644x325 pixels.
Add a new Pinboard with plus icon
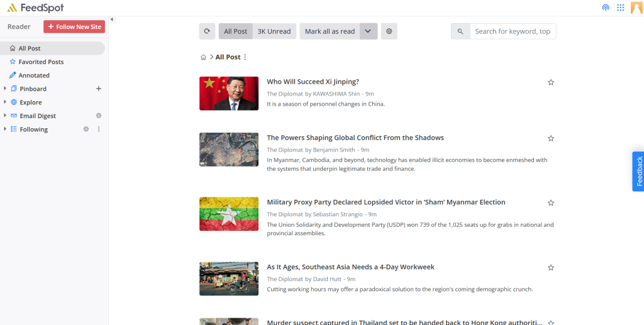[98, 89]
